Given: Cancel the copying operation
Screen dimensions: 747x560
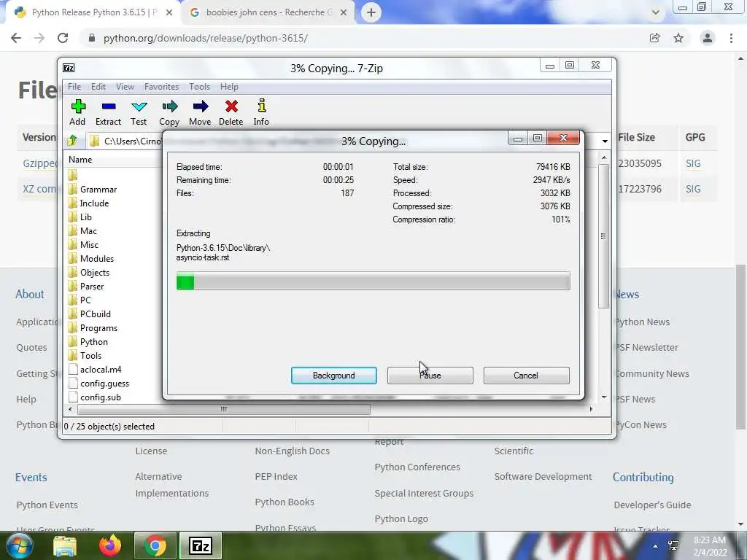Looking at the screenshot, I should click(x=526, y=376).
